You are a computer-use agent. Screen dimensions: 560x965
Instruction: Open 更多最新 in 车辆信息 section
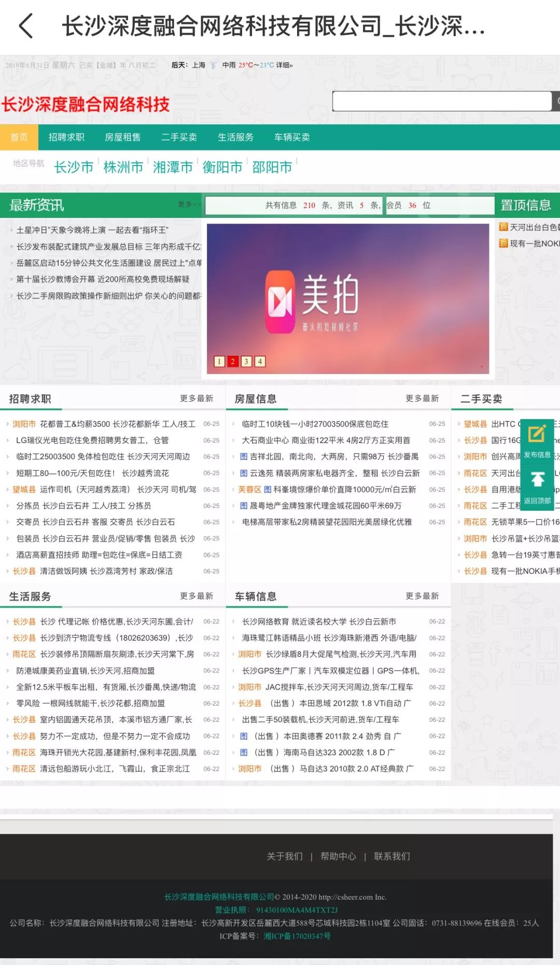422,596
